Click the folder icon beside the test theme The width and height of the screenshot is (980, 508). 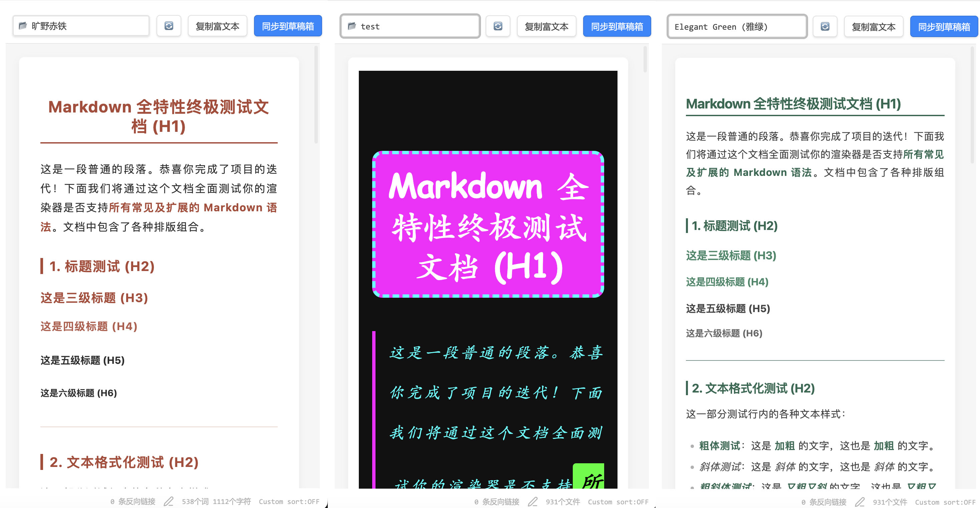[x=352, y=26]
